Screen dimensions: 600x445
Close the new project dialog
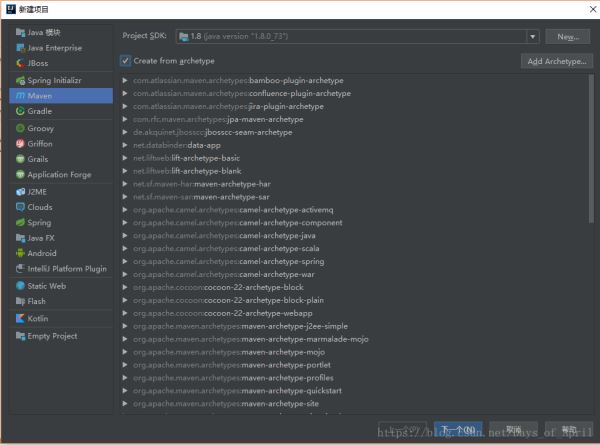coord(592,9)
